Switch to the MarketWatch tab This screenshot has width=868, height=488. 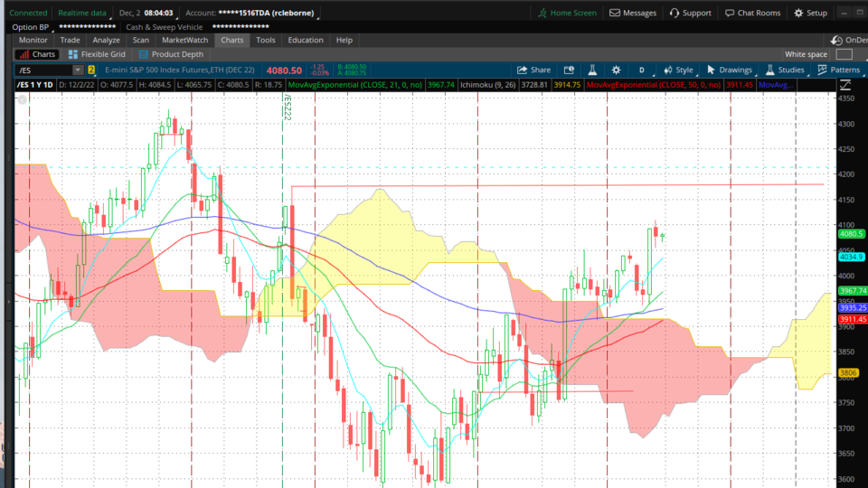(184, 40)
